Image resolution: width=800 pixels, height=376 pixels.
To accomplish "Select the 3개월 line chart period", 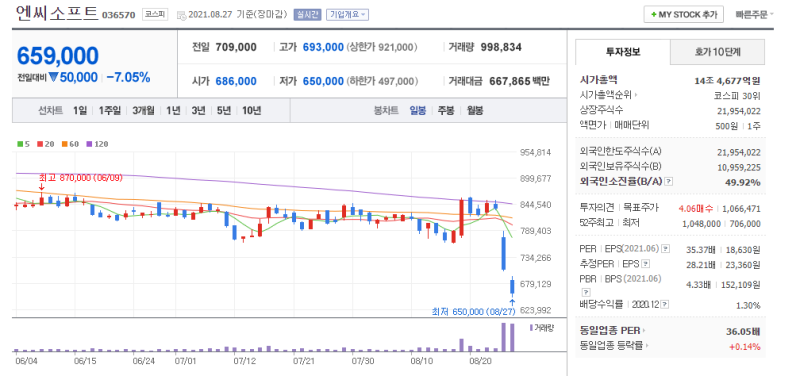I will (143, 110).
